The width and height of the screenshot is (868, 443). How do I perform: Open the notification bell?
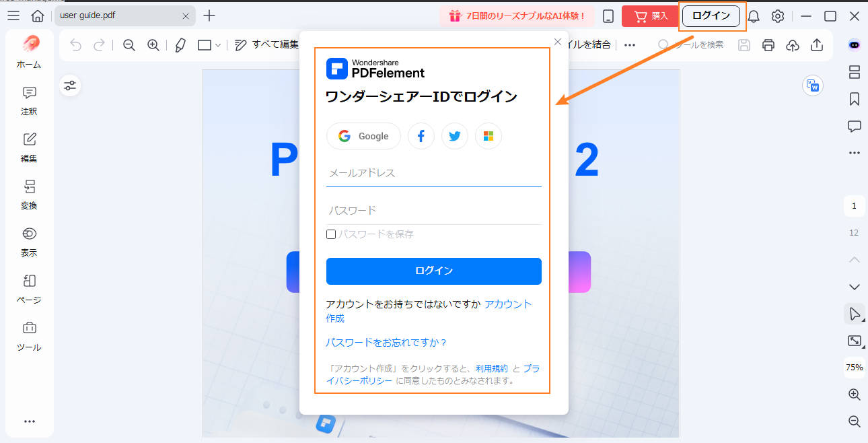754,15
